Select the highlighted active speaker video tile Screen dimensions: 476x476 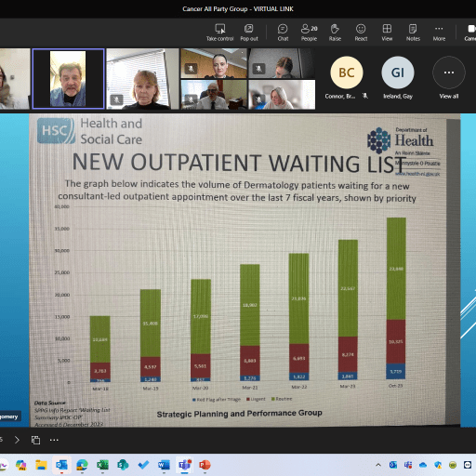[68, 79]
